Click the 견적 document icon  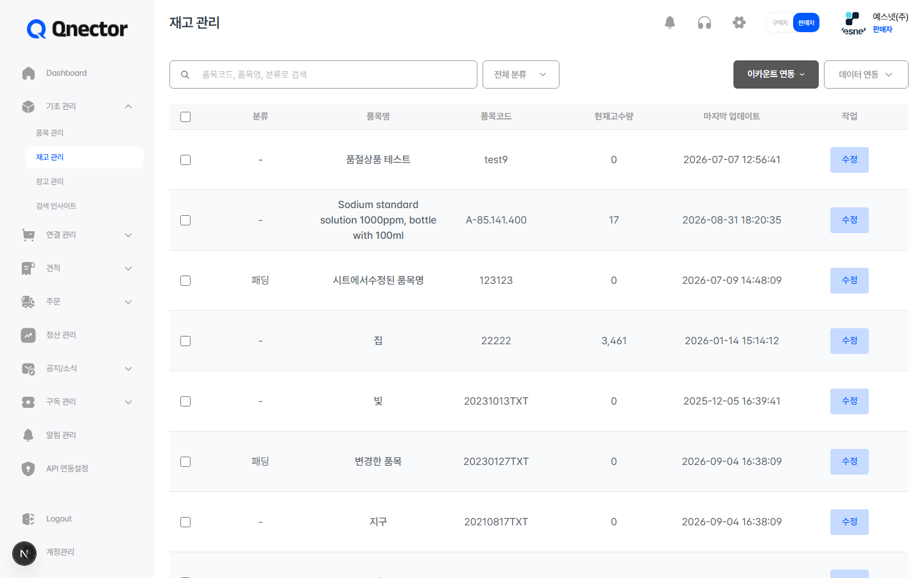pyautogui.click(x=28, y=268)
